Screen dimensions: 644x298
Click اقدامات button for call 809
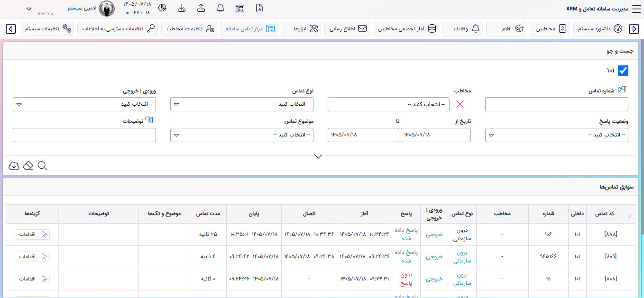coord(32,256)
